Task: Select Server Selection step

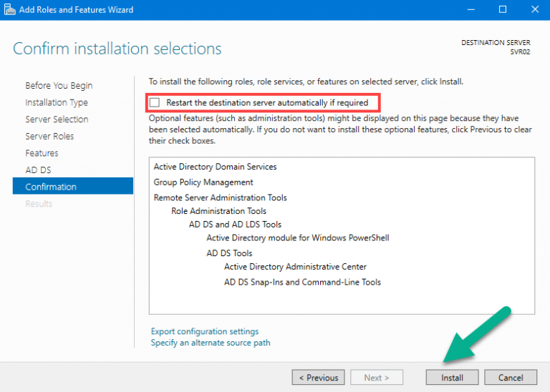Action: [57, 119]
